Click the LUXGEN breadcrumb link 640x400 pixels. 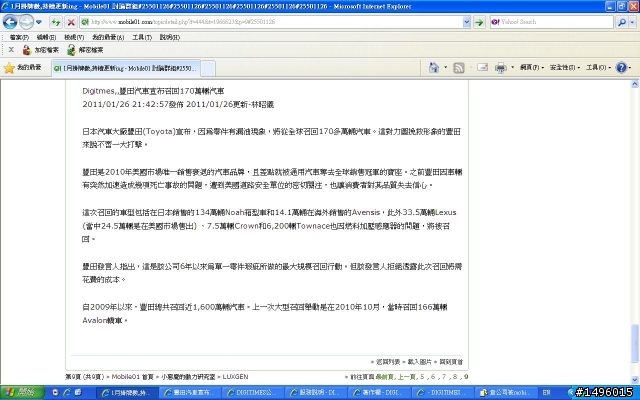click(235, 377)
